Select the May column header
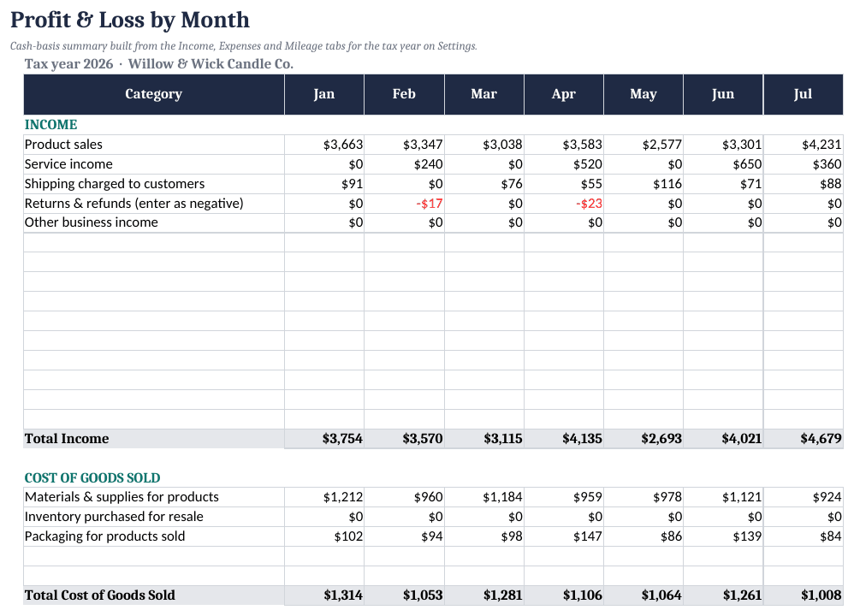 click(643, 94)
